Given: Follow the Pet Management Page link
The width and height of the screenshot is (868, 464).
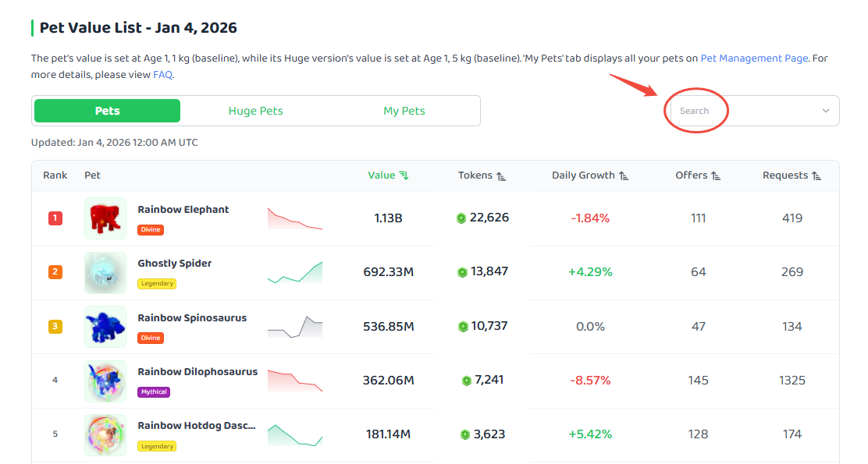Looking at the screenshot, I should [x=755, y=58].
